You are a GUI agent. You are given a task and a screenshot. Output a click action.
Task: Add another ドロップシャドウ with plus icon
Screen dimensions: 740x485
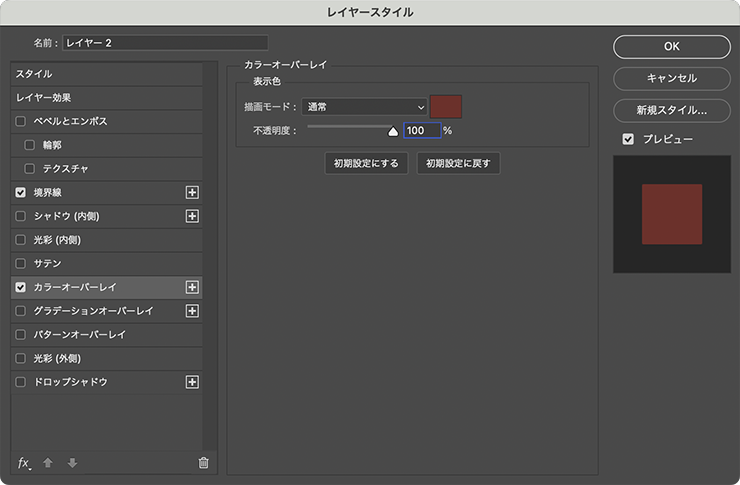click(x=193, y=382)
